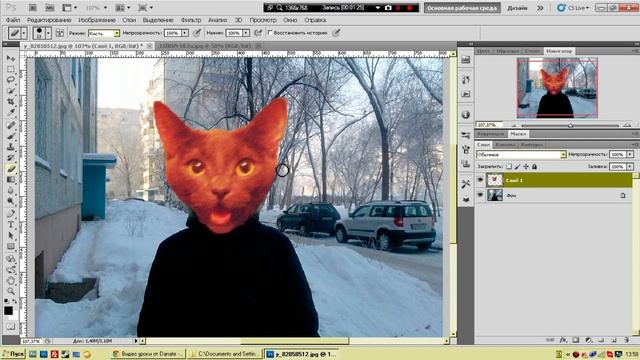Open the flow slider arrow in options bar
The image size is (640, 360).
click(x=246, y=33)
